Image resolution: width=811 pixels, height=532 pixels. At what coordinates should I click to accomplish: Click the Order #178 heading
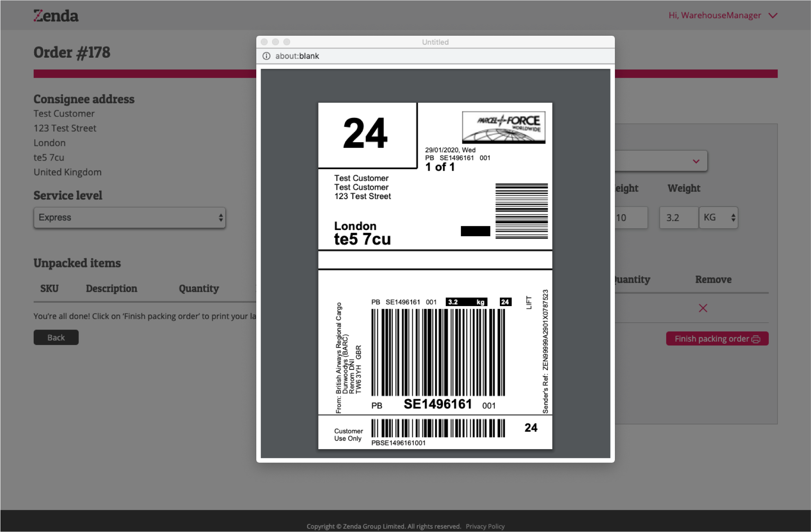coord(72,52)
